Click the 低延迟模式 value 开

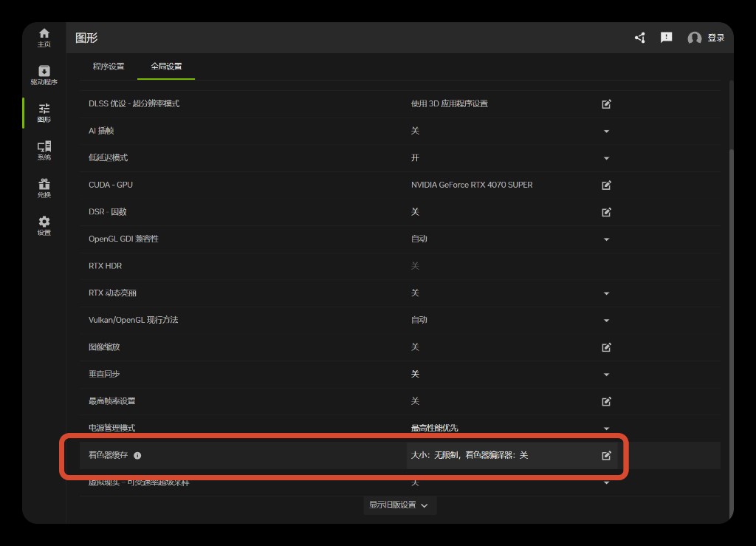(x=415, y=157)
